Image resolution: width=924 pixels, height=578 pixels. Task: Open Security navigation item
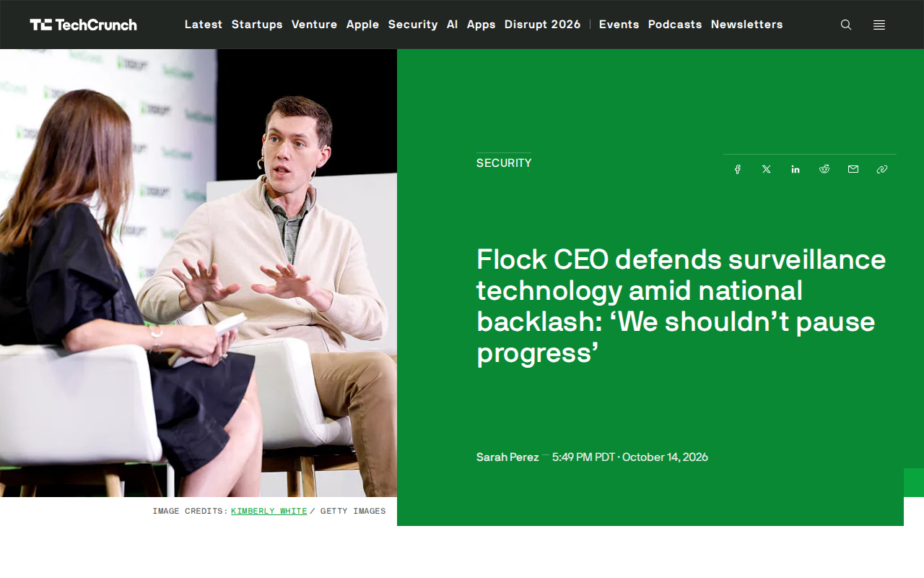coord(413,25)
